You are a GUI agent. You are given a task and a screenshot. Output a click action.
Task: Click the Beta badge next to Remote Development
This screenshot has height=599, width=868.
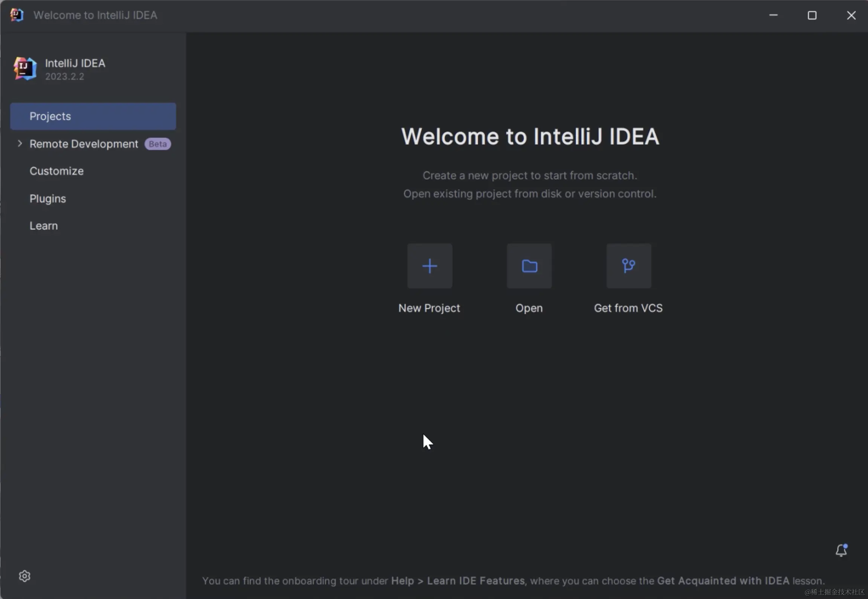coord(158,144)
